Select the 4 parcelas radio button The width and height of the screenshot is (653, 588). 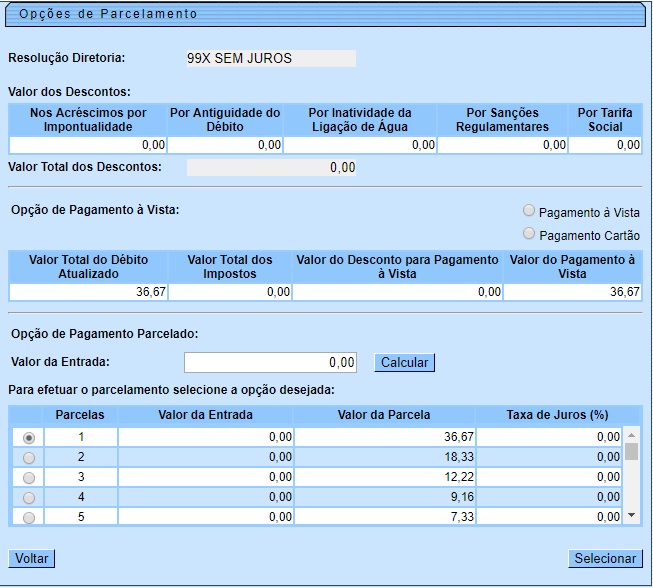tap(28, 497)
